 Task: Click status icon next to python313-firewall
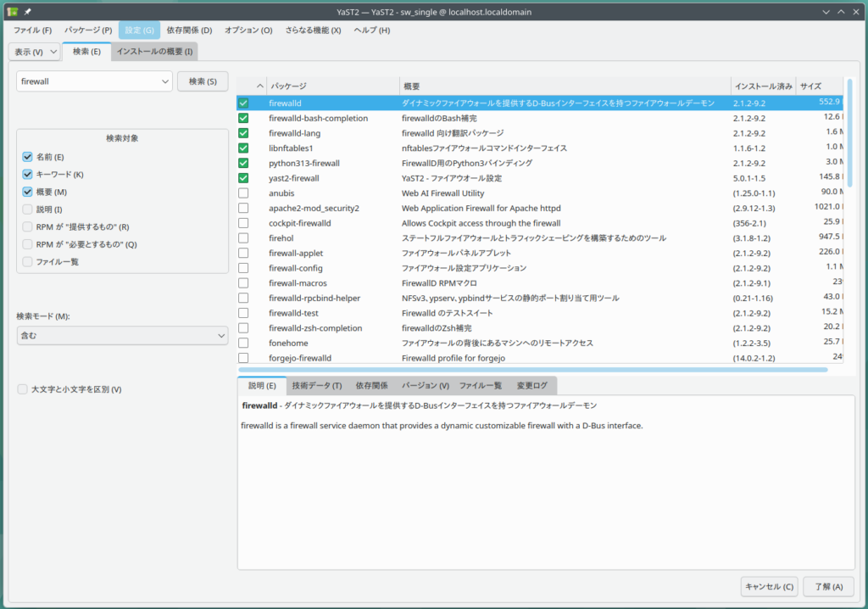pyautogui.click(x=243, y=163)
